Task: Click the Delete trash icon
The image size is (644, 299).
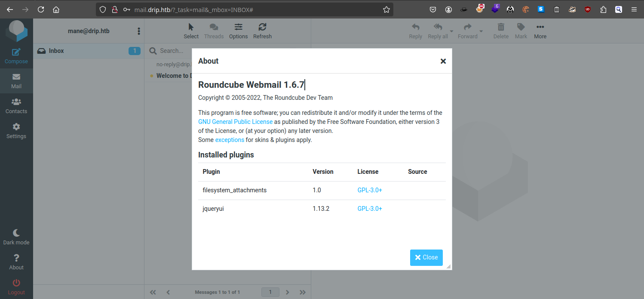Action: pos(501,27)
